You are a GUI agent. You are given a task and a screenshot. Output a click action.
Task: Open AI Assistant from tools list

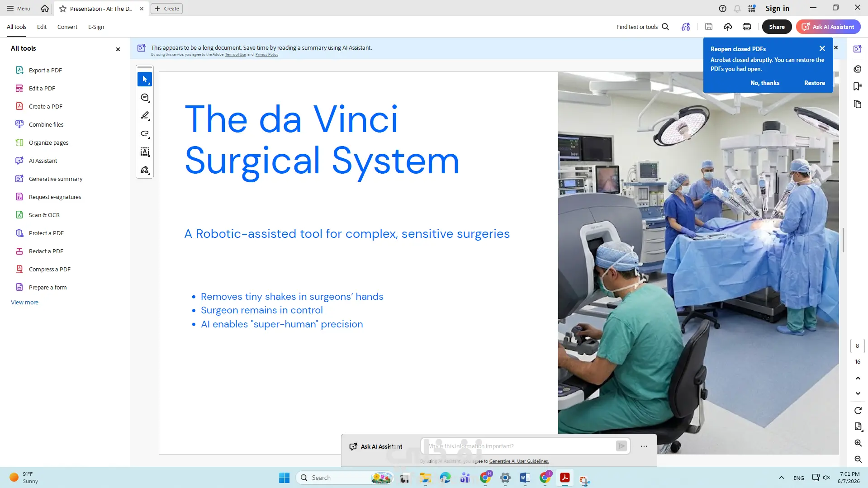pos(43,161)
